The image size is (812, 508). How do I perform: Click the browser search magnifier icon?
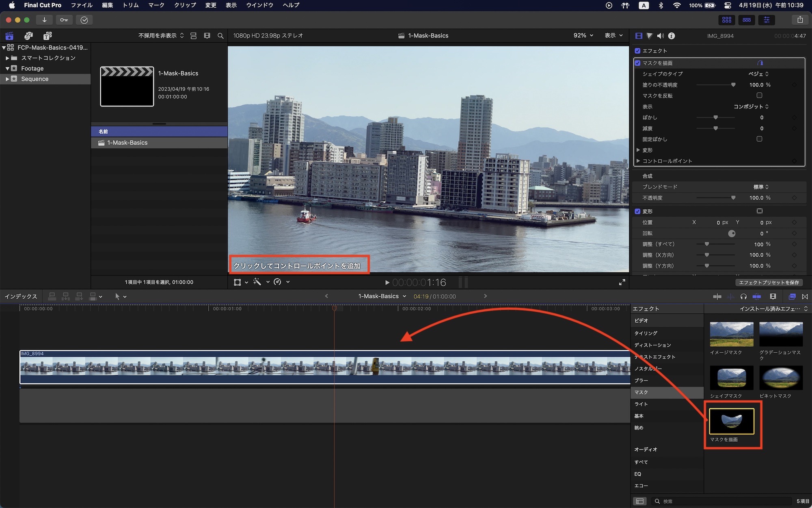pyautogui.click(x=220, y=36)
